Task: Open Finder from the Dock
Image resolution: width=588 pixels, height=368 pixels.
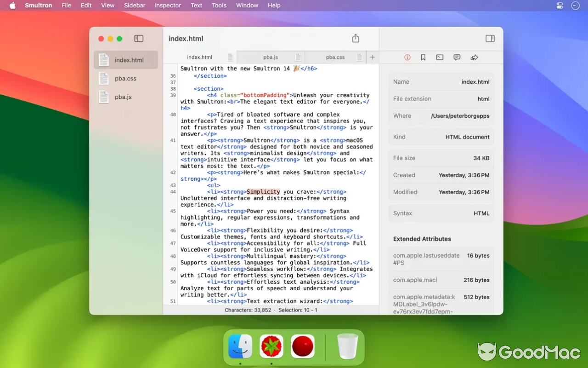Action: point(240,346)
